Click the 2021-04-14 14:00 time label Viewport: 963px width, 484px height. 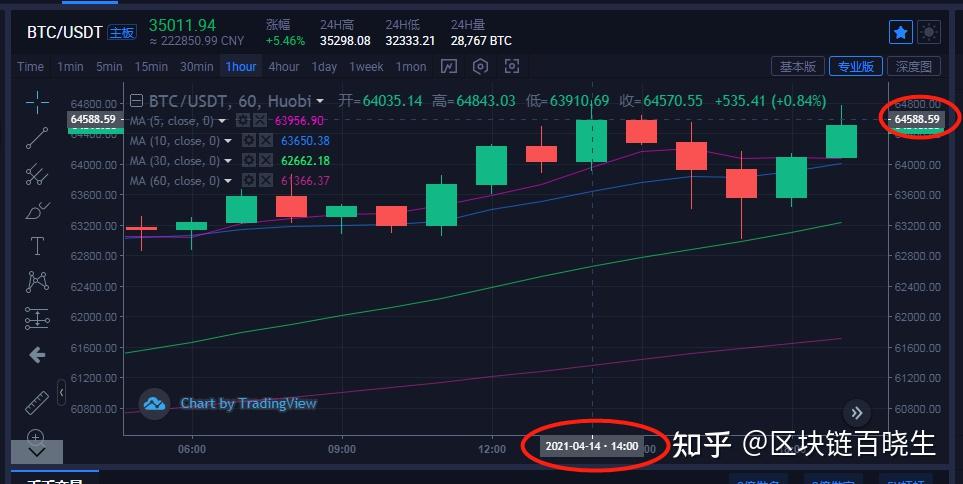coord(592,446)
